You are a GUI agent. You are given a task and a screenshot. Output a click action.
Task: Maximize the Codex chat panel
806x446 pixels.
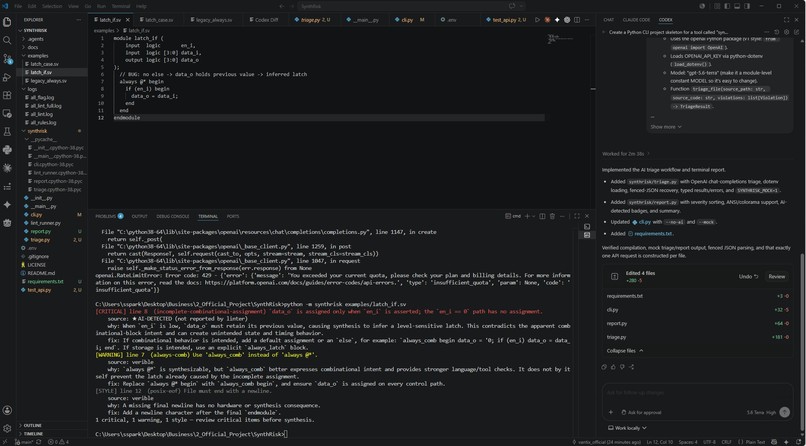(786, 20)
